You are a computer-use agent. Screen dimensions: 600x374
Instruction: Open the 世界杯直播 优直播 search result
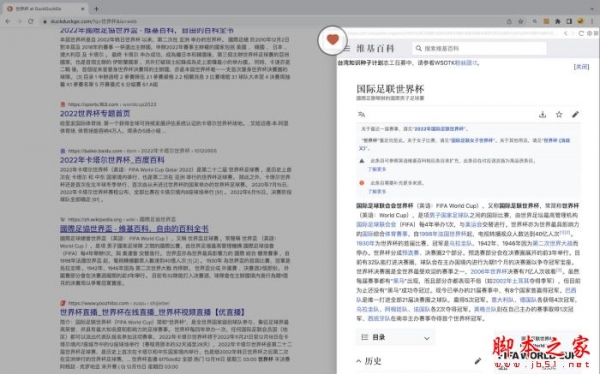point(153,312)
